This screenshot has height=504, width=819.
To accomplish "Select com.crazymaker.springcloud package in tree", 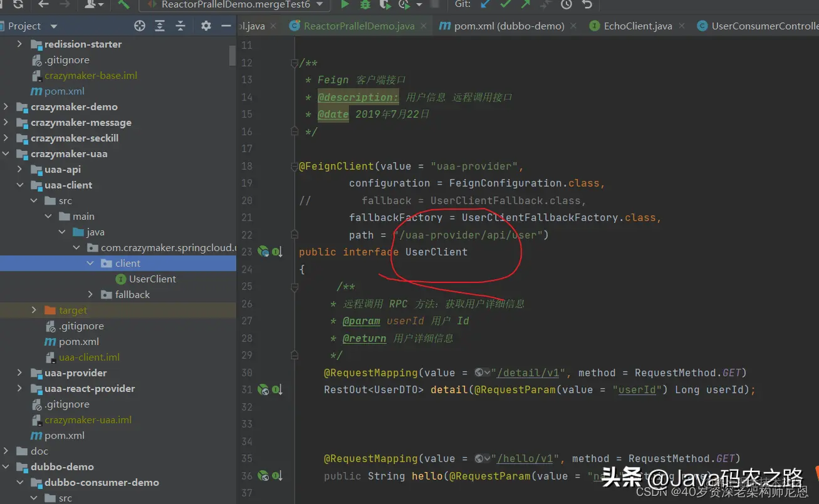I will pos(161,248).
